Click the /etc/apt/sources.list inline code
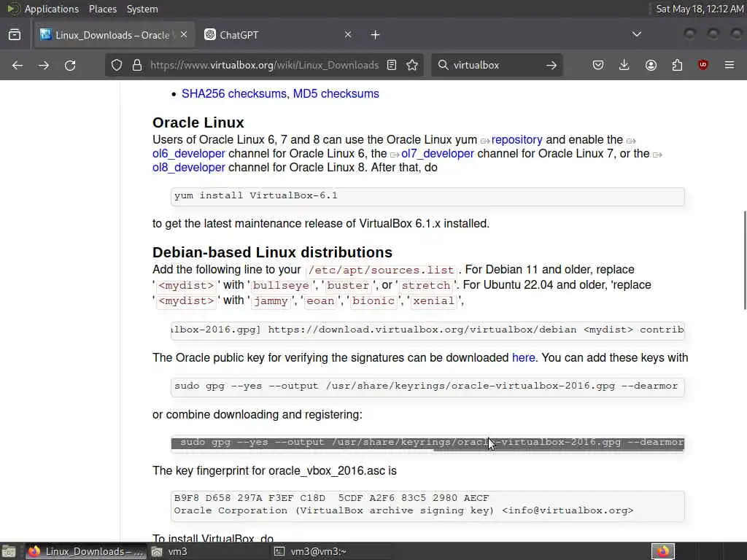This screenshot has height=560, width=747. (x=381, y=271)
